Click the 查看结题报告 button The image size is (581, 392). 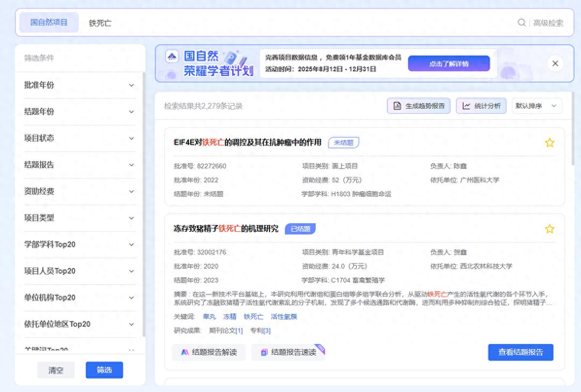coord(520,352)
